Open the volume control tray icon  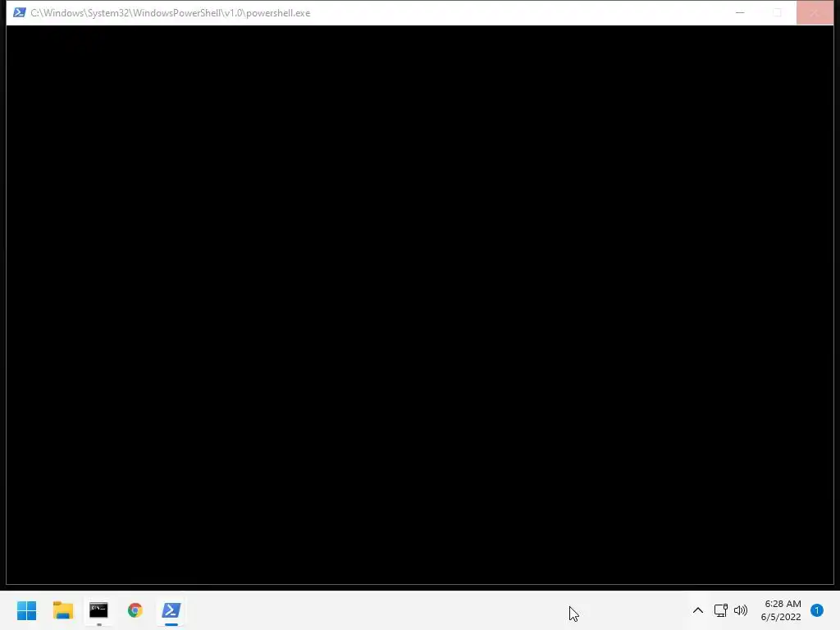coord(741,610)
